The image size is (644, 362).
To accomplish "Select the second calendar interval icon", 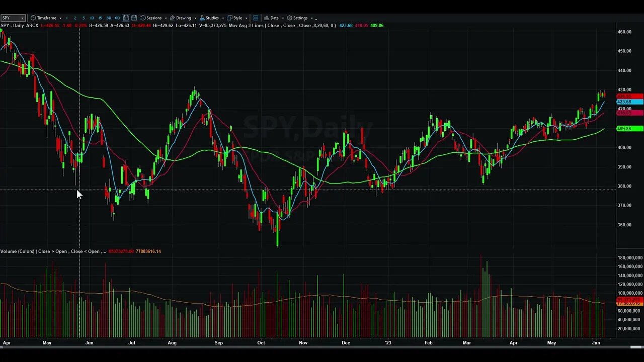I will [x=134, y=18].
